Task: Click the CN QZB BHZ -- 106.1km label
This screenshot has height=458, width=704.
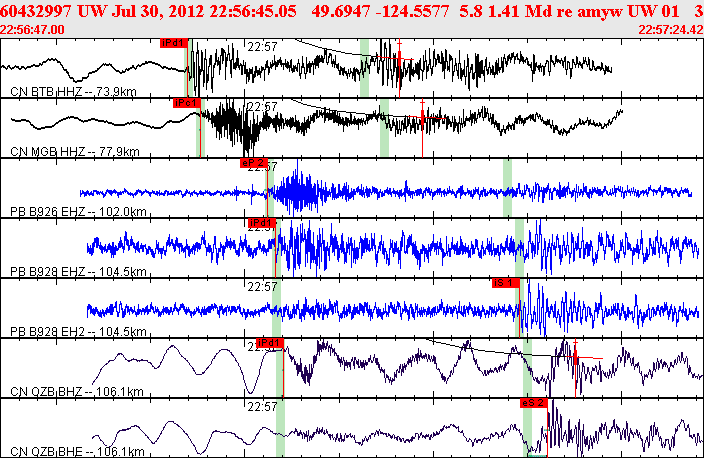Action: pos(76,392)
